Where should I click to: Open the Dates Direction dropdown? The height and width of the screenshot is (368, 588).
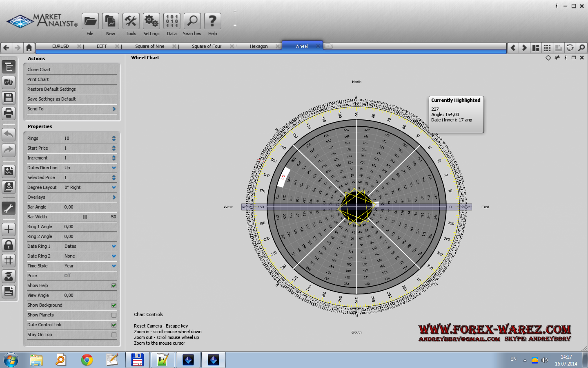pos(114,168)
